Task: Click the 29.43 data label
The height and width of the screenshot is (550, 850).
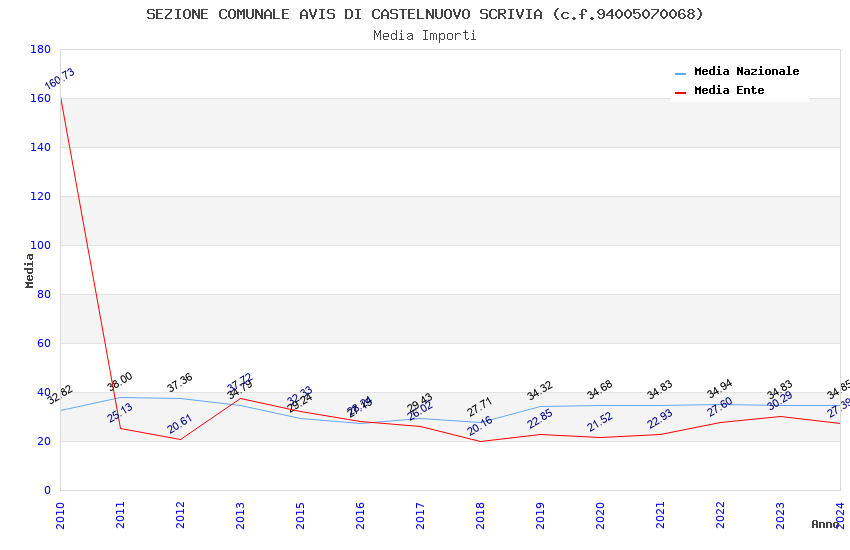Action: pyautogui.click(x=419, y=402)
